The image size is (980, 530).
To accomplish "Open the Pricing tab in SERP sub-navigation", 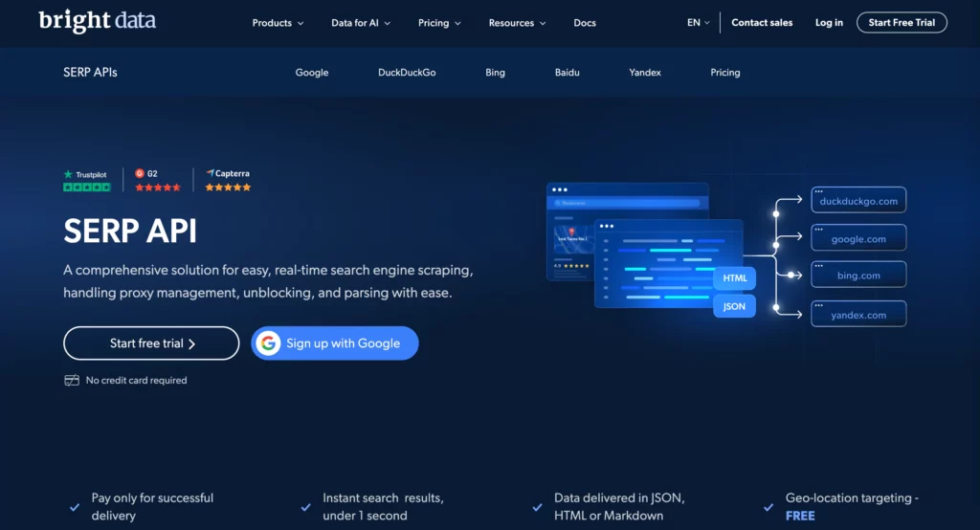I will pyautogui.click(x=725, y=73).
